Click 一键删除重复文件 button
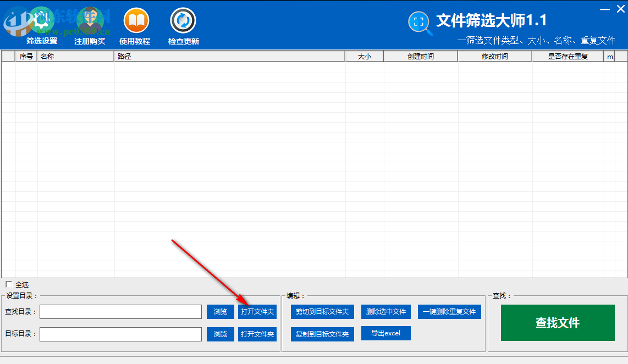Image resolution: width=628 pixels, height=364 pixels. click(x=449, y=312)
